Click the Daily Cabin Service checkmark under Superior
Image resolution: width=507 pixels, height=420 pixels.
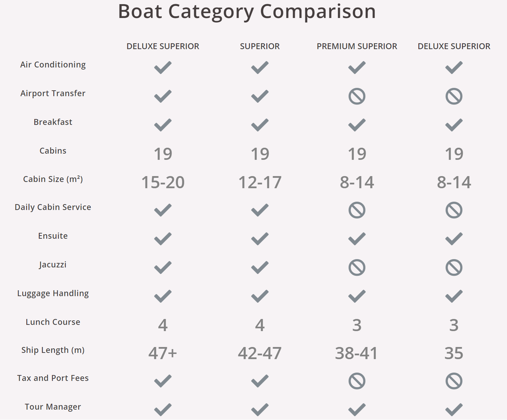click(260, 210)
